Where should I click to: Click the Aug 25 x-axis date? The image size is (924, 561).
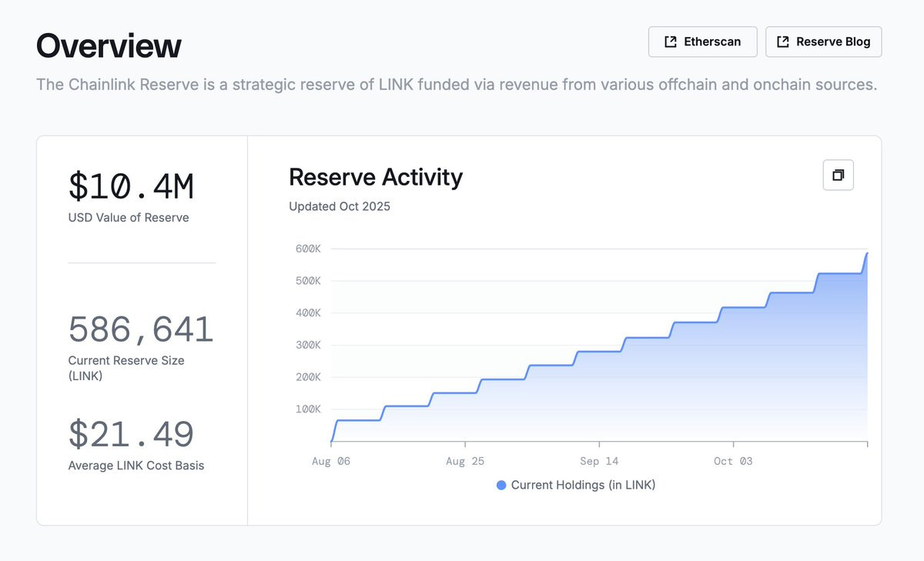coord(465,461)
